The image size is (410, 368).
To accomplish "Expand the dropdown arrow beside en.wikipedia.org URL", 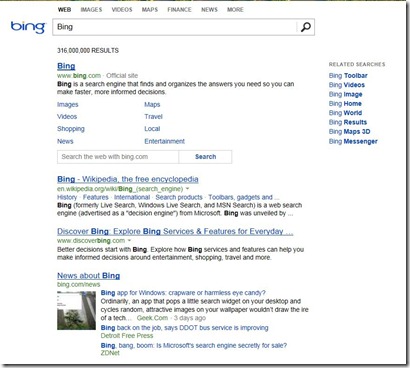I will coord(188,189).
